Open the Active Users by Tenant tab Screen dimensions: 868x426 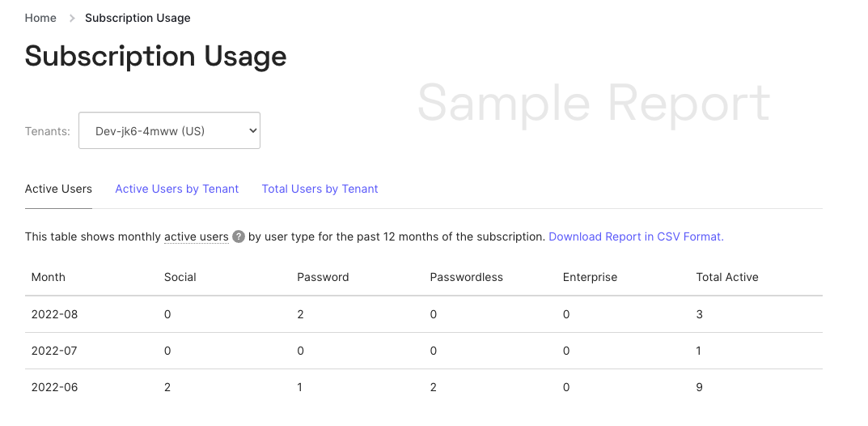[176, 189]
